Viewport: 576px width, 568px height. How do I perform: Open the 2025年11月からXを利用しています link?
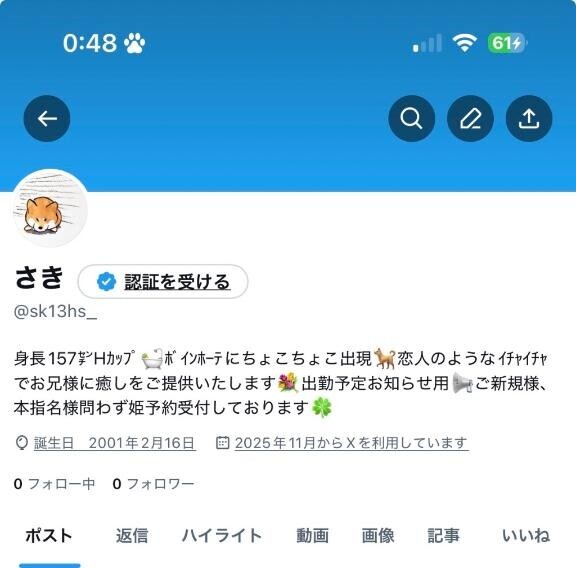[x=351, y=443]
